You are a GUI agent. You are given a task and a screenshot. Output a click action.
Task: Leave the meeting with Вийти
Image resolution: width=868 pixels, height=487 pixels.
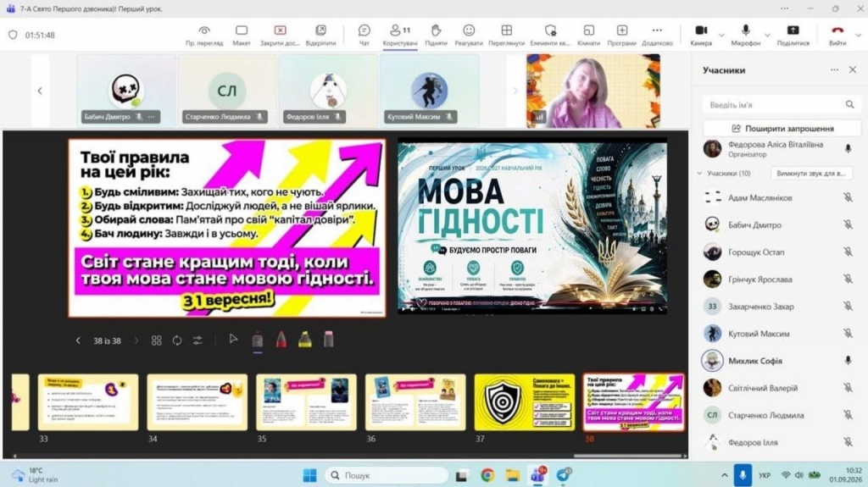click(x=837, y=35)
